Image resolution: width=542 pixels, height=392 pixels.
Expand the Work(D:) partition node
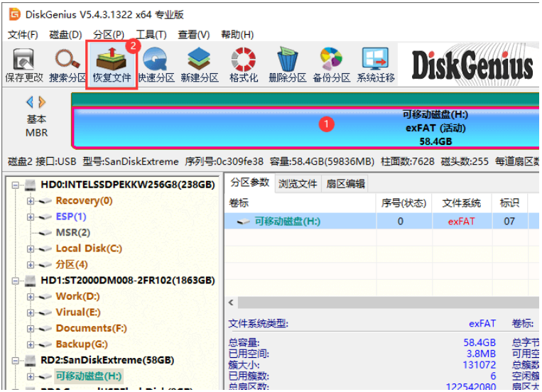tap(31, 297)
